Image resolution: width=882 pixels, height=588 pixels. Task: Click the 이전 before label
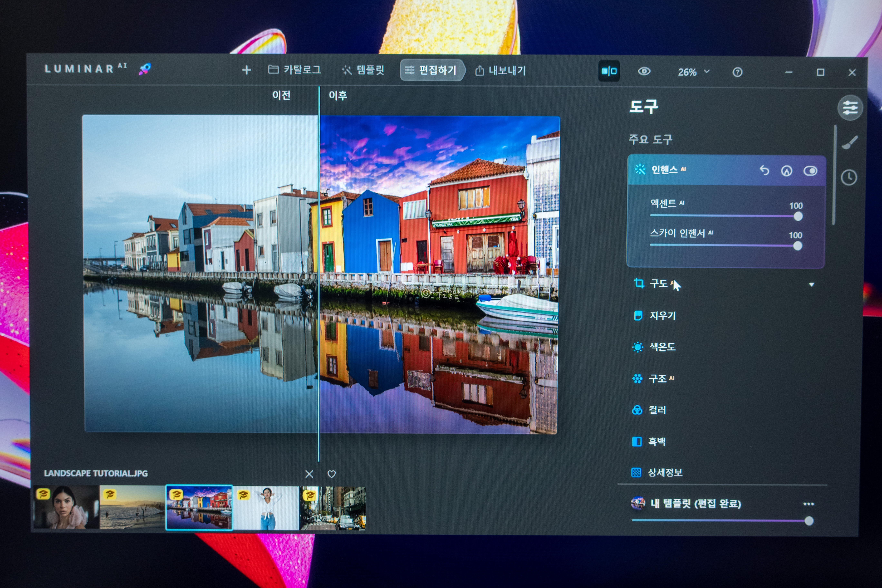(281, 95)
